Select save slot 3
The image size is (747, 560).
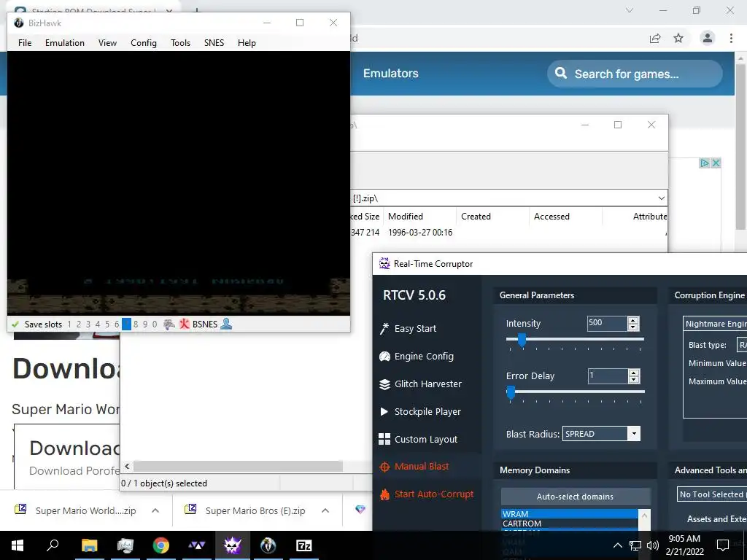coord(88,324)
